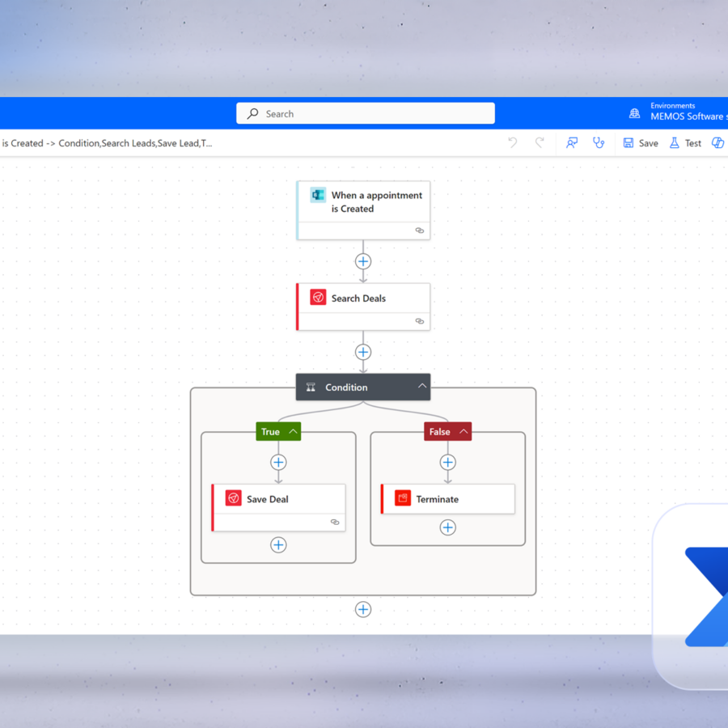Run the Flow checker stethoscope icon
This screenshot has width=728, height=728.
point(599,142)
